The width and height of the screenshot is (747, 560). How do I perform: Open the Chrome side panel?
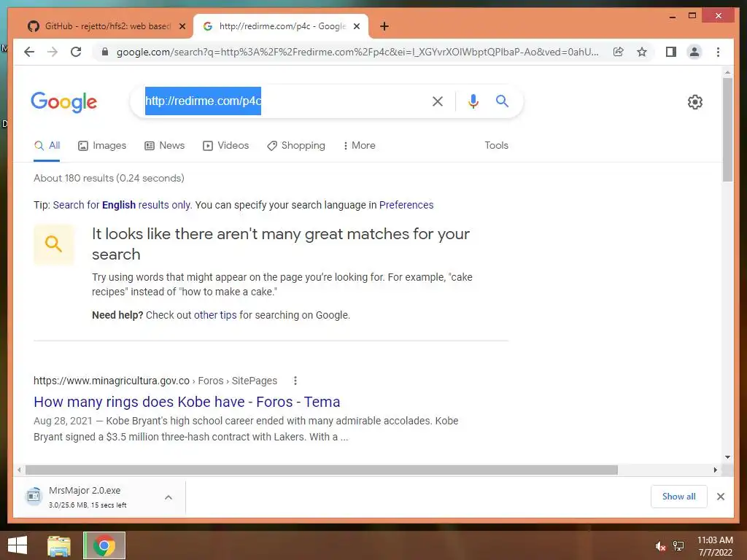point(671,52)
